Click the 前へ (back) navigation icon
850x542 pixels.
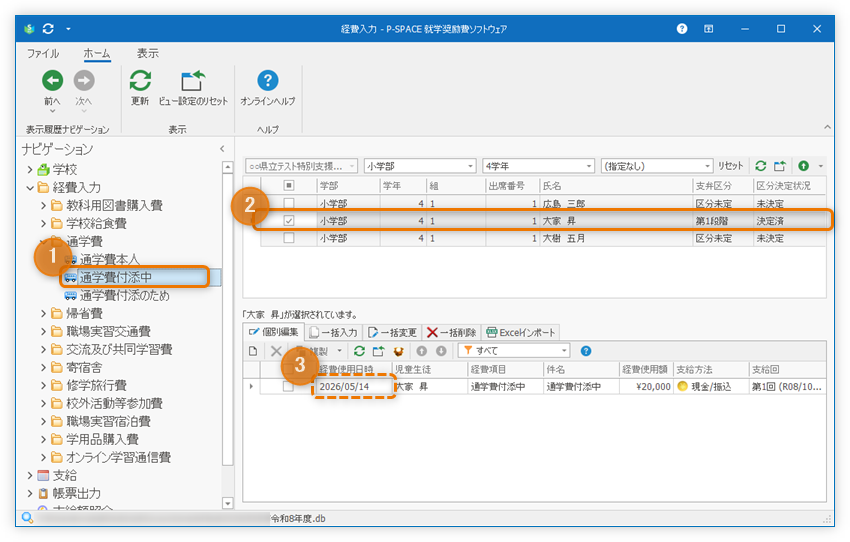pyautogui.click(x=52, y=82)
